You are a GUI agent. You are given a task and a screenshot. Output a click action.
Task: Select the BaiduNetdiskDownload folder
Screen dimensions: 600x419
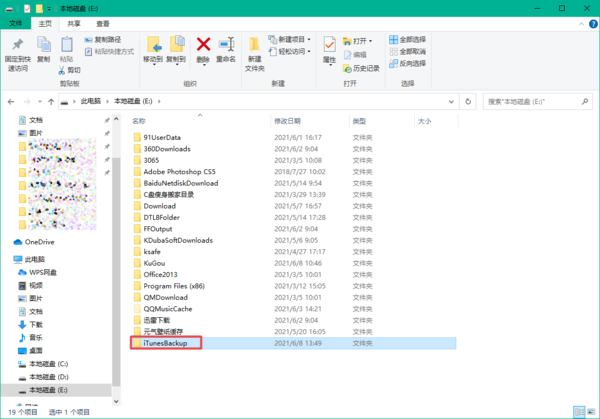point(181,183)
